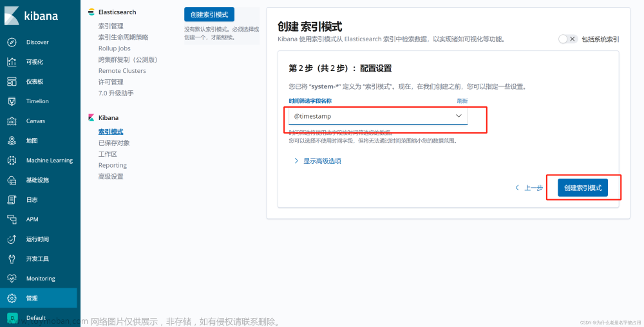The image size is (644, 327).
Task: Open the 运行时间 uptime icon
Action: pyautogui.click(x=12, y=239)
